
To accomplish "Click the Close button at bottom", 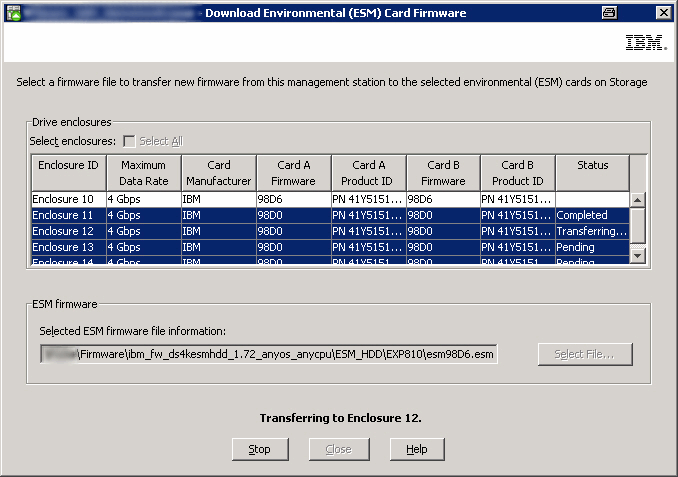I will (x=338, y=449).
